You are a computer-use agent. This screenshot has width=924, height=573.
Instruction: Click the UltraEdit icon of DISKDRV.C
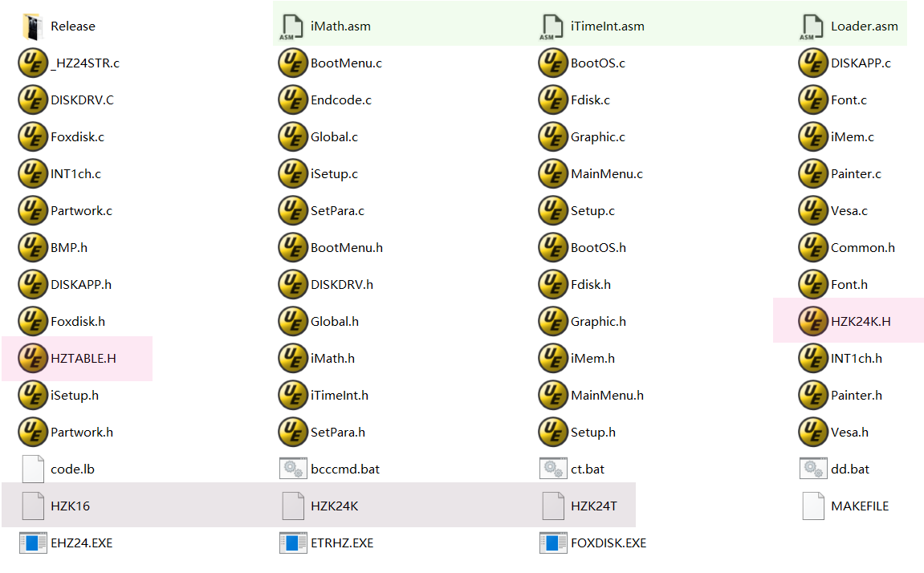(x=33, y=100)
